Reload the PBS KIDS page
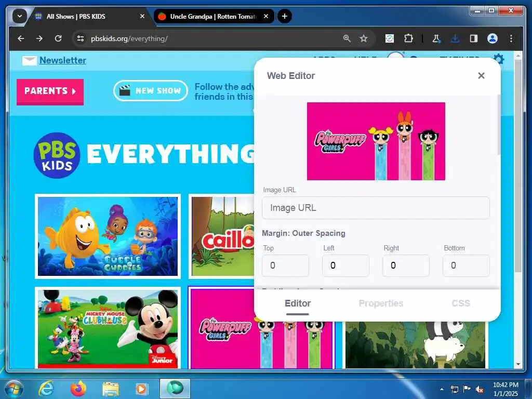Viewport: 532px width, 399px height. [58, 38]
